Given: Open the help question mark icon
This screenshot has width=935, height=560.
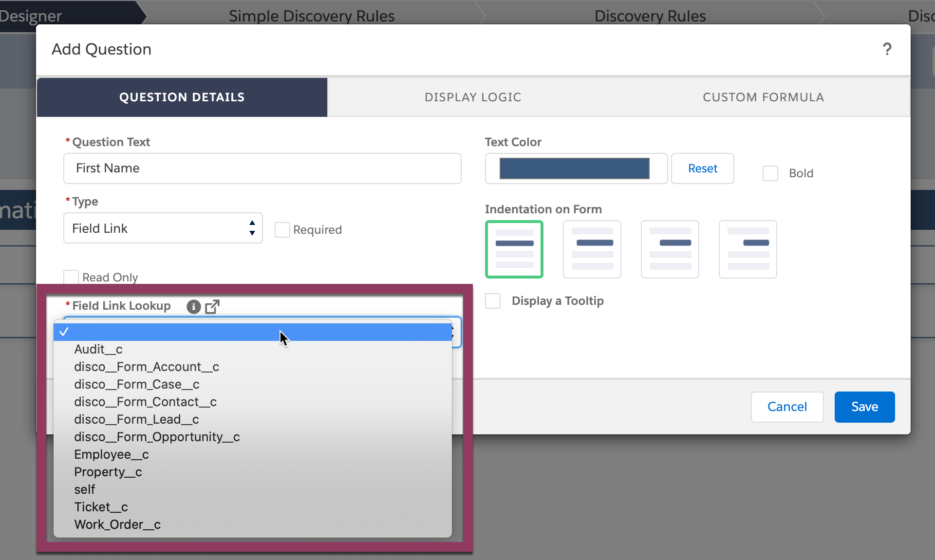Looking at the screenshot, I should 887,49.
